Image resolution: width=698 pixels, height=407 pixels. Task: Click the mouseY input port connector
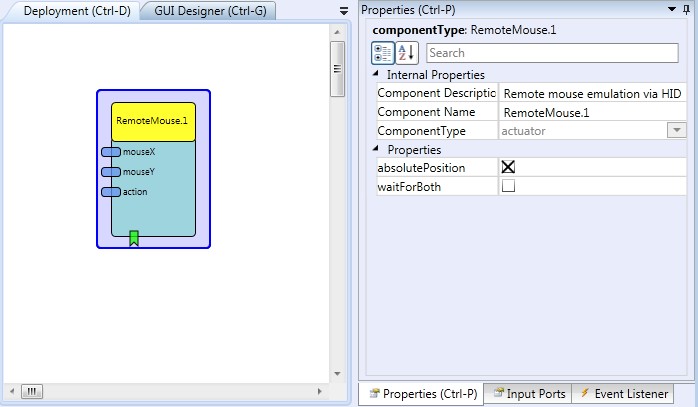coord(111,172)
